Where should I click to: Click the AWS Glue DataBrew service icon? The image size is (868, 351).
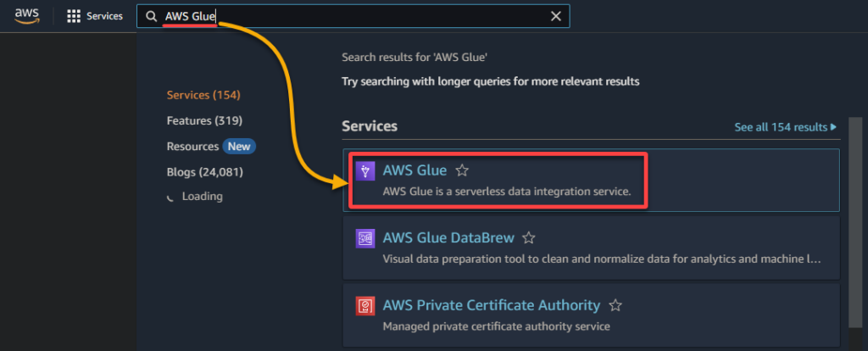point(364,238)
